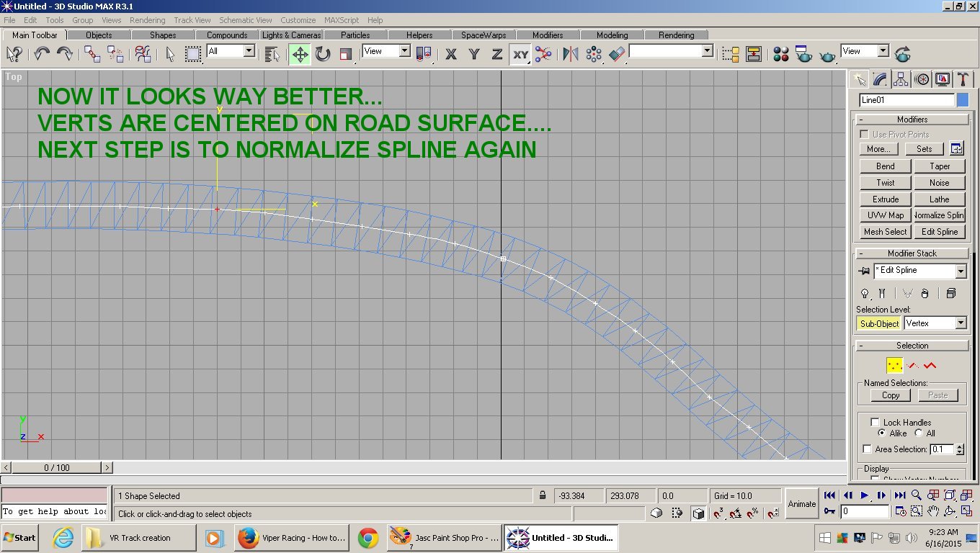Click the Undo arrow in main toolbar
Viewport: 980px width, 553px height.
click(42, 54)
